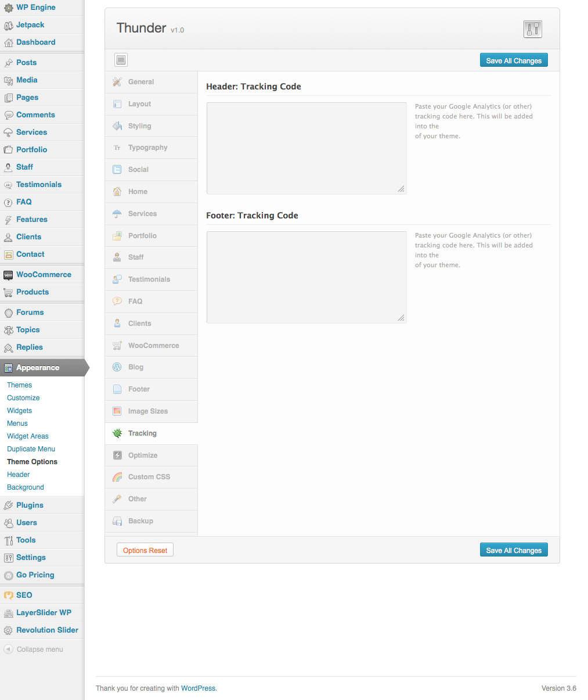This screenshot has width=588, height=700.
Task: Click the bottom Save All Changes button
Action: coord(514,550)
